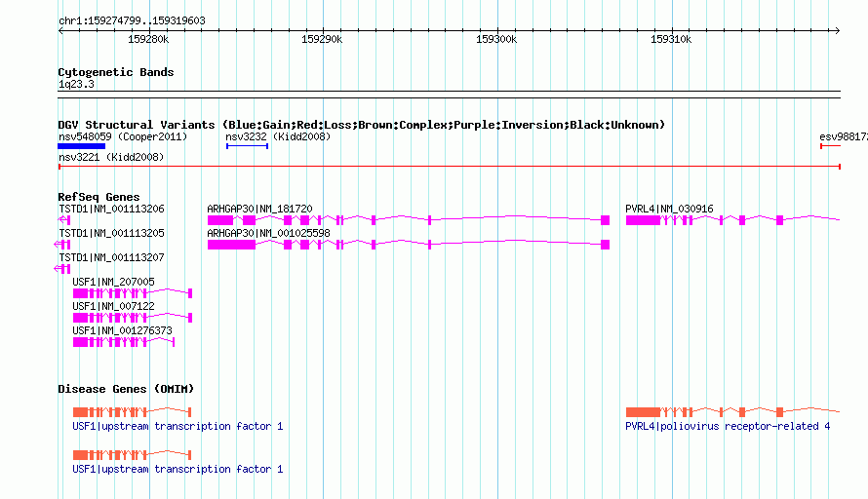868x499 pixels.
Task: Click the TSTD1 NM_001113205 gene glyph
Action: (62, 245)
